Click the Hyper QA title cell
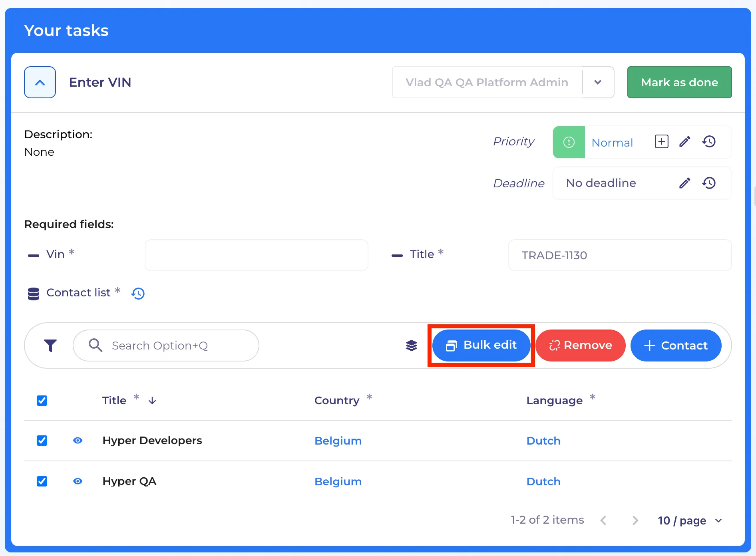This screenshot has height=556, width=756. click(129, 481)
